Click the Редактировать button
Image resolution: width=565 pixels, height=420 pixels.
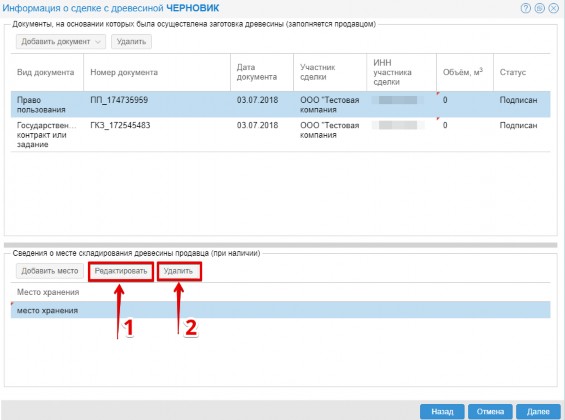[121, 271]
